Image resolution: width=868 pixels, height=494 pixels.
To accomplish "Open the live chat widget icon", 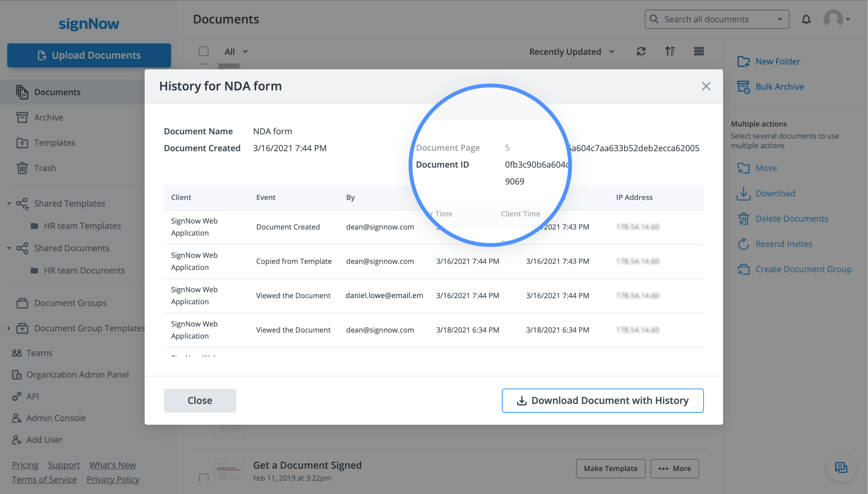I will click(x=841, y=467).
